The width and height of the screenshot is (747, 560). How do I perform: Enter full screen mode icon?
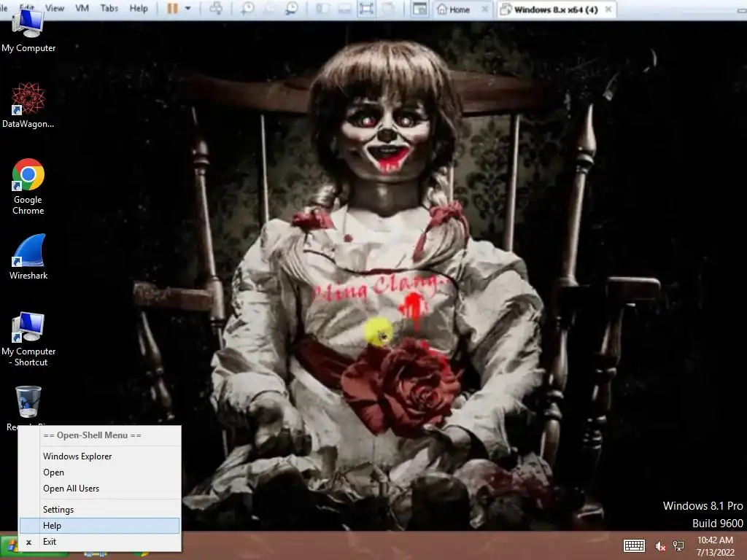pos(366,9)
